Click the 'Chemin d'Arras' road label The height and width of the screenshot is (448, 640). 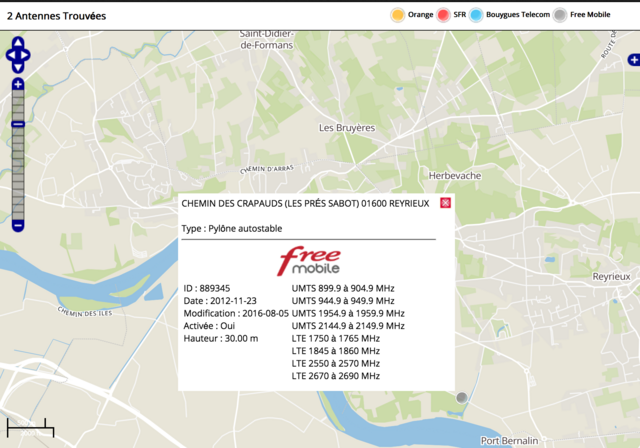pos(267,169)
